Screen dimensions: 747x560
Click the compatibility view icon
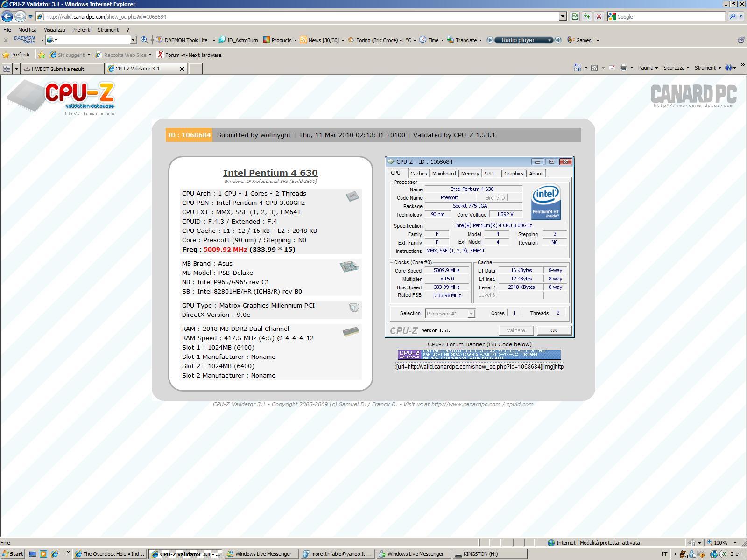tap(575, 17)
